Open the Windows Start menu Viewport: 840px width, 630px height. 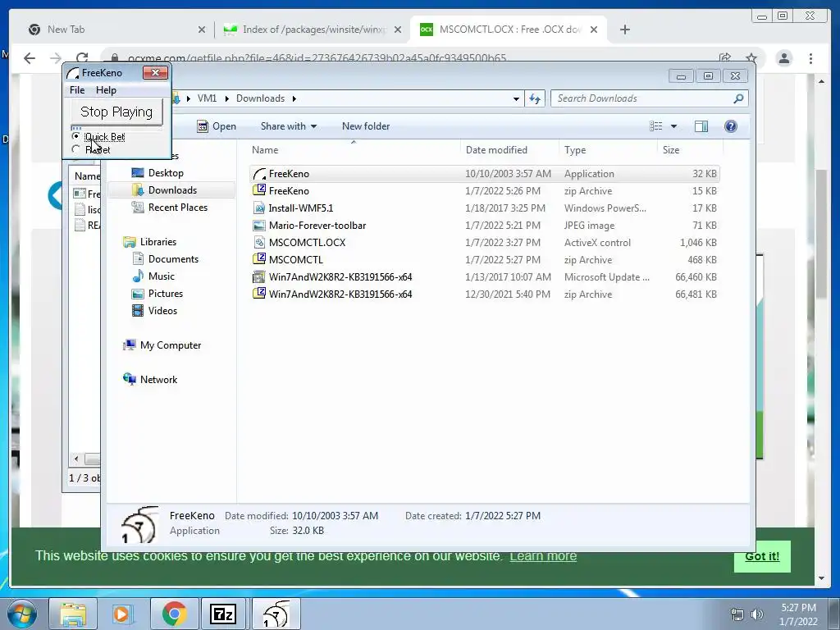pos(22,614)
